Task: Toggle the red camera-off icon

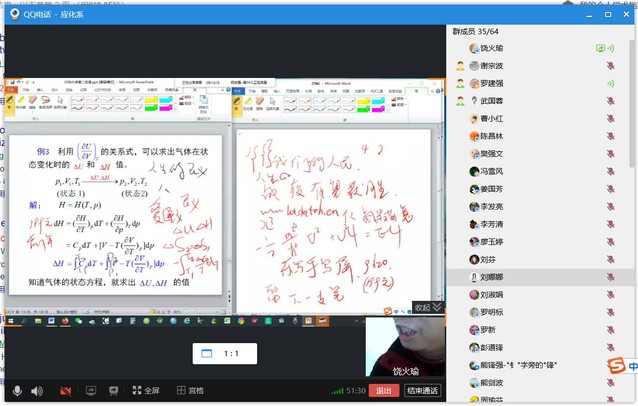Action: click(66, 390)
